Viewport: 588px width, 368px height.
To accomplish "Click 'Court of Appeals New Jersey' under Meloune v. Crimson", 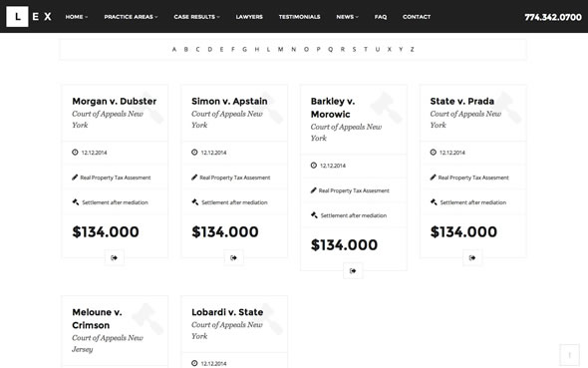I will point(108,344).
